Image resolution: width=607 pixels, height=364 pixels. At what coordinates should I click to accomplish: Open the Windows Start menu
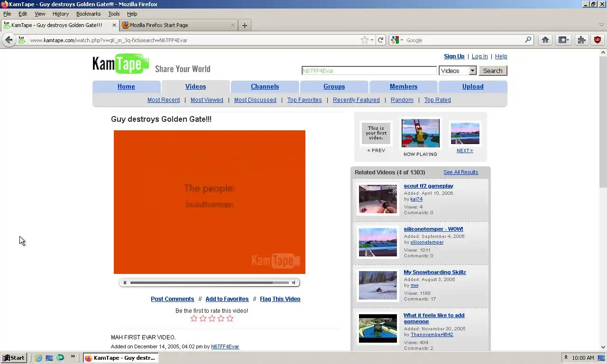13,358
